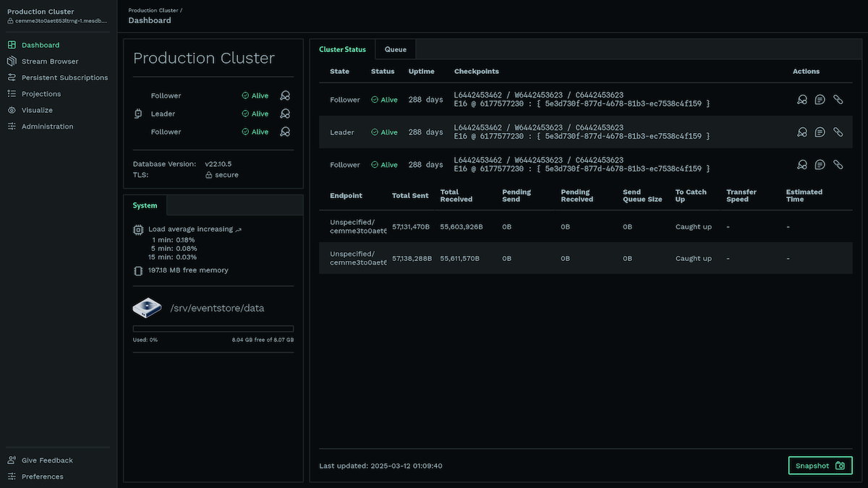Switch to the Queue tab

(x=395, y=49)
